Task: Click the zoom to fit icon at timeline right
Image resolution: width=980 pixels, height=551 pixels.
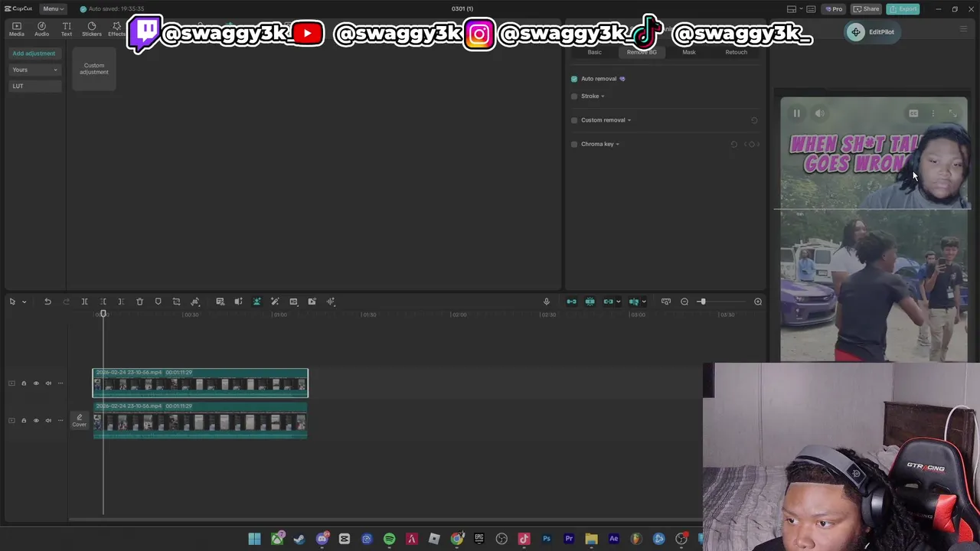Action: [x=758, y=302]
